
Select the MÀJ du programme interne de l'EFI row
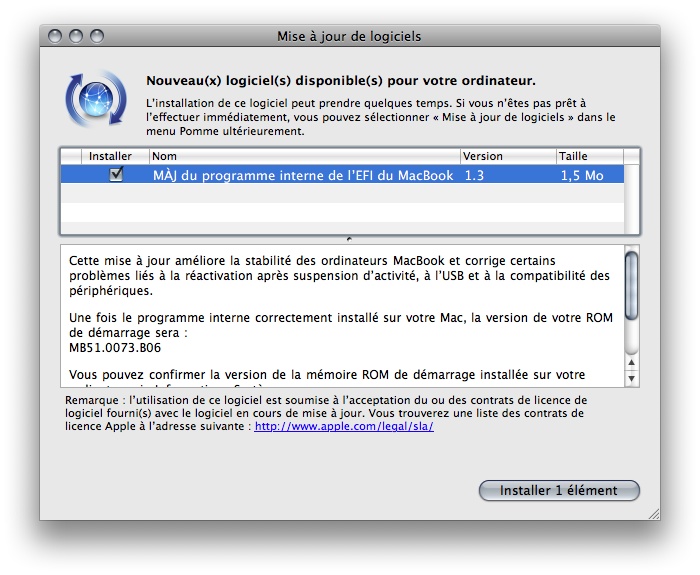(342, 175)
